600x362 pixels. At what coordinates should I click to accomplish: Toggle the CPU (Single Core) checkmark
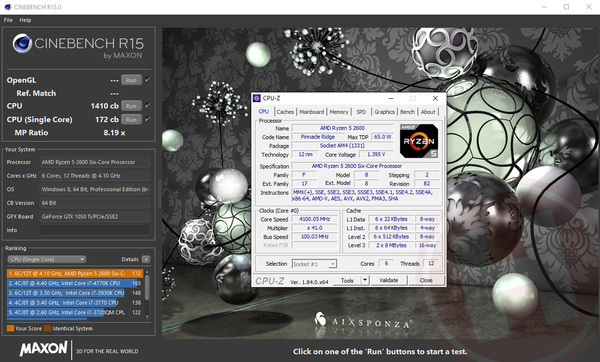pos(148,119)
